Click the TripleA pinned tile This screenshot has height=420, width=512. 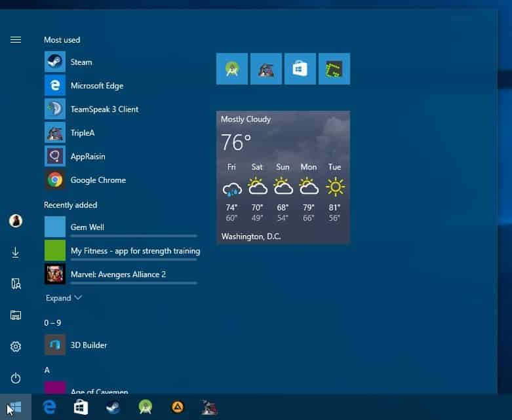pos(266,69)
